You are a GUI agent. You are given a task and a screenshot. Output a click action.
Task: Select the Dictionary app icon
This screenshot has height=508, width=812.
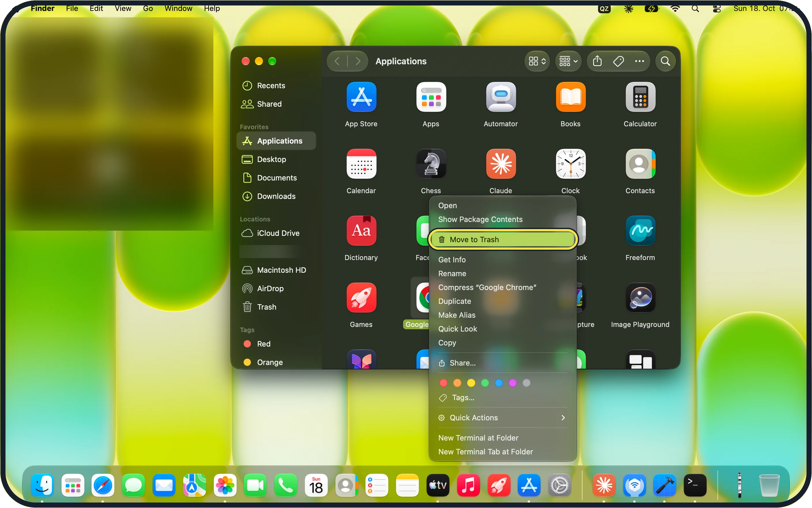tap(361, 230)
